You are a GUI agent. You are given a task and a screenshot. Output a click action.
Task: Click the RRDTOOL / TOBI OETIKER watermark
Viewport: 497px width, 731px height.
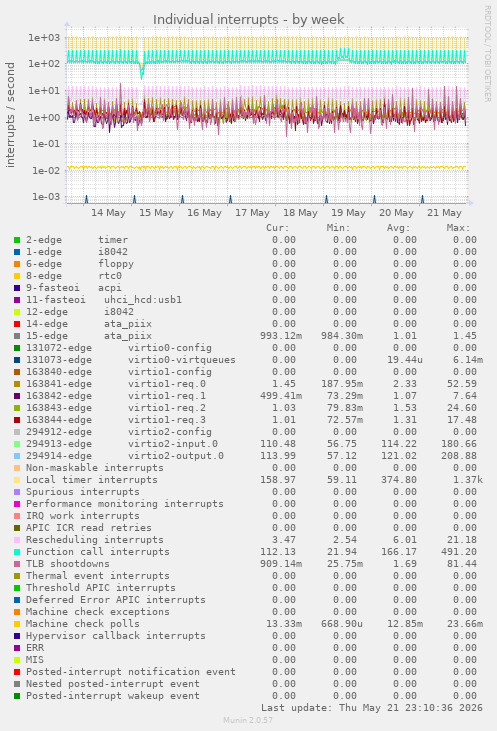click(487, 54)
